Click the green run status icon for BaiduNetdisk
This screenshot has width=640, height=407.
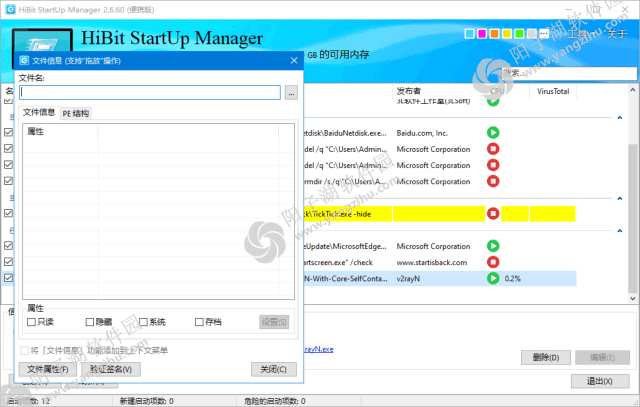(x=493, y=133)
